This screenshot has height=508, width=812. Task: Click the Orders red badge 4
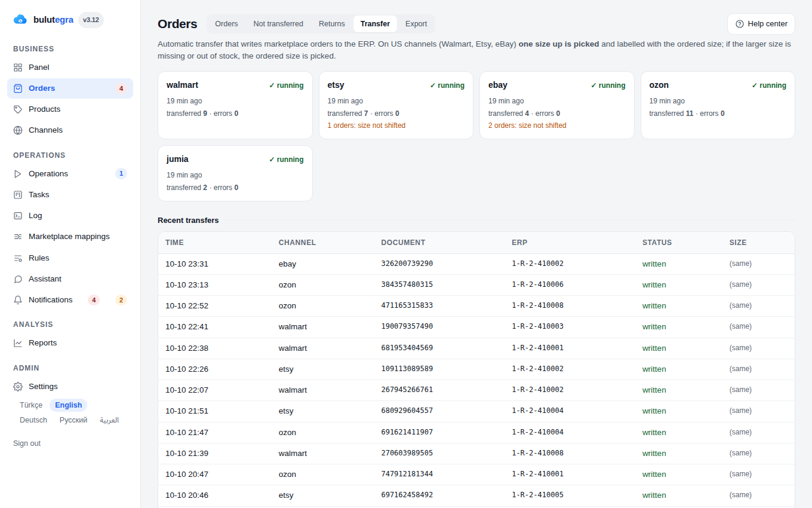[x=121, y=88]
